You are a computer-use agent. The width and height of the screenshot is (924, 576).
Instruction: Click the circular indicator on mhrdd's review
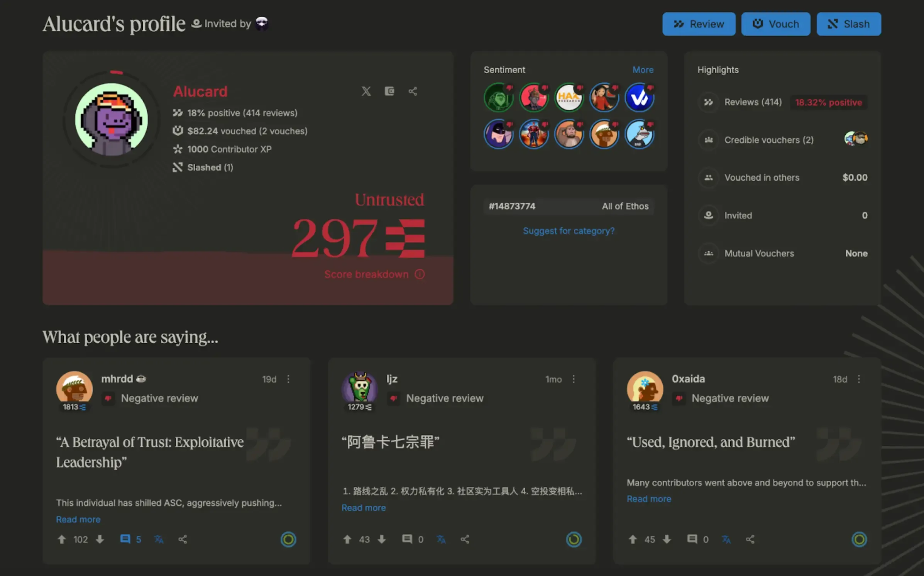tap(288, 539)
